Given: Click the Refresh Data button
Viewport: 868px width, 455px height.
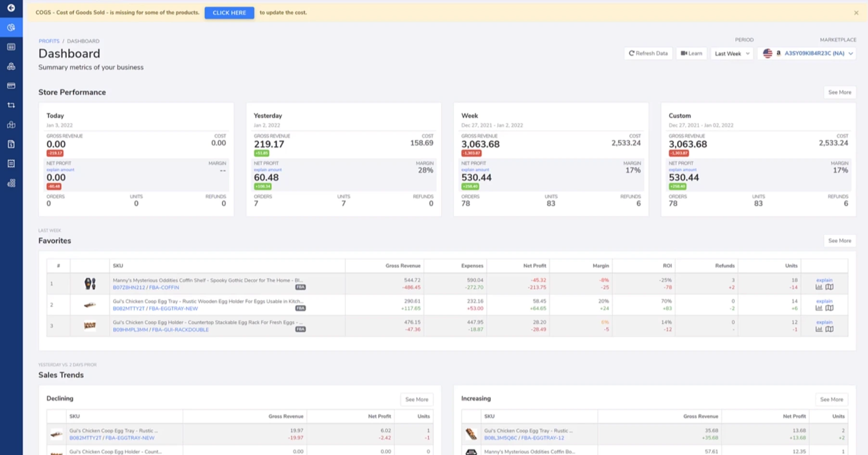Looking at the screenshot, I should (x=648, y=53).
